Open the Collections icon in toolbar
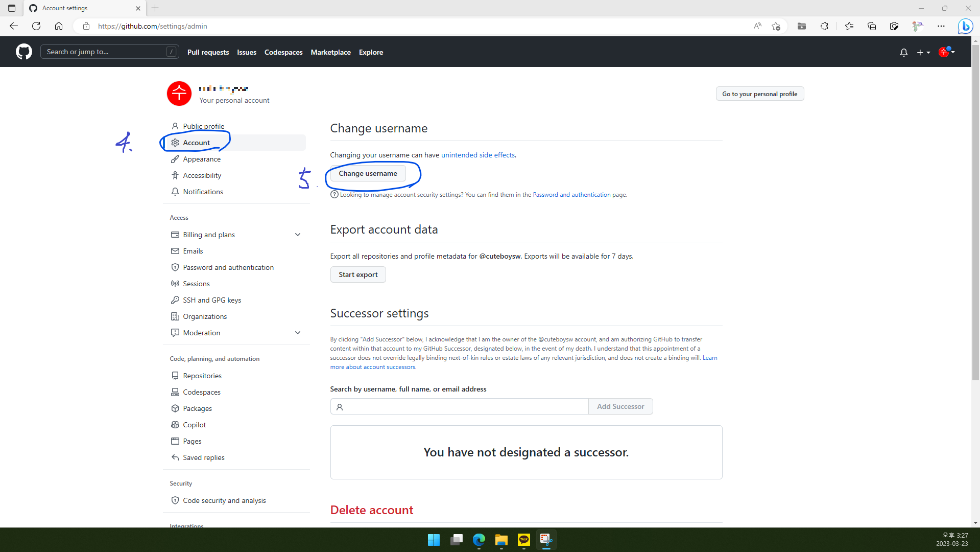Image resolution: width=980 pixels, height=552 pixels. tap(872, 26)
